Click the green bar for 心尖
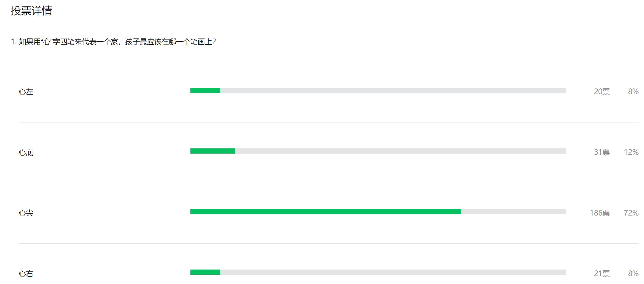 (326, 212)
